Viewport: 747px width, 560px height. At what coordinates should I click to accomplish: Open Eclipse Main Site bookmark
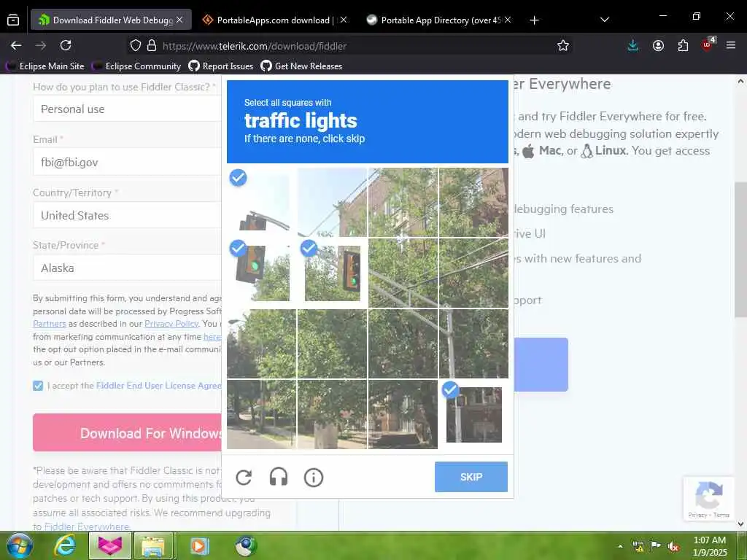(47, 66)
